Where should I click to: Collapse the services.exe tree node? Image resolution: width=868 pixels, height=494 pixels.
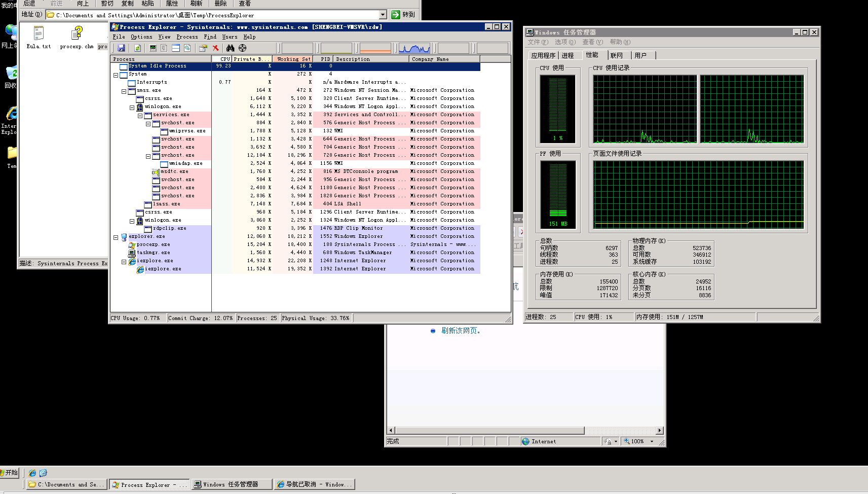pos(140,116)
